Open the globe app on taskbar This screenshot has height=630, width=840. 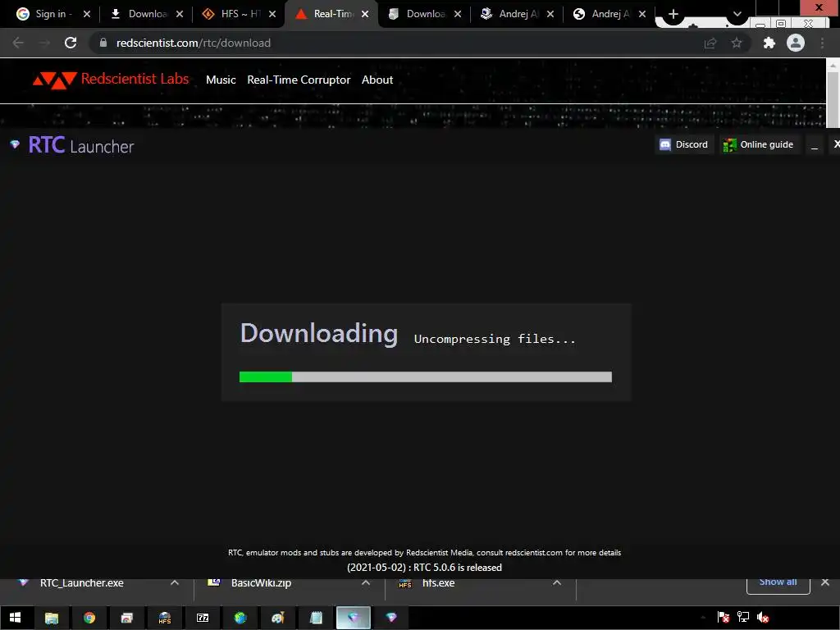point(240,618)
